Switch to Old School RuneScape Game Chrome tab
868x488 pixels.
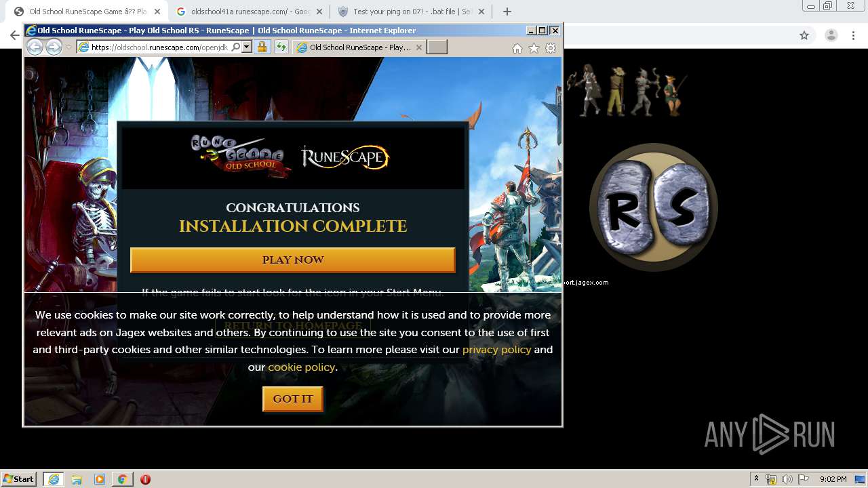pyautogui.click(x=87, y=12)
